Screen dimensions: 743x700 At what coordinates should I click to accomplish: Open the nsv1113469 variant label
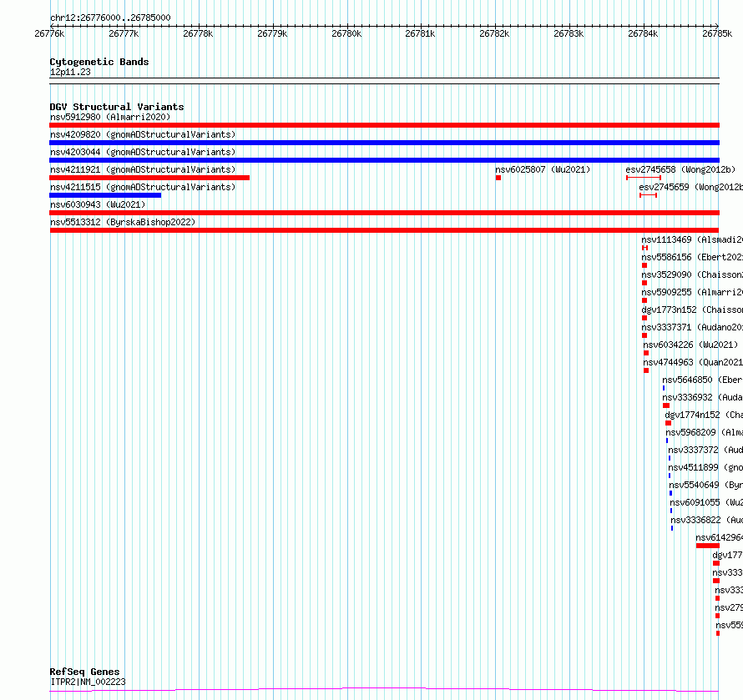pyautogui.click(x=692, y=239)
